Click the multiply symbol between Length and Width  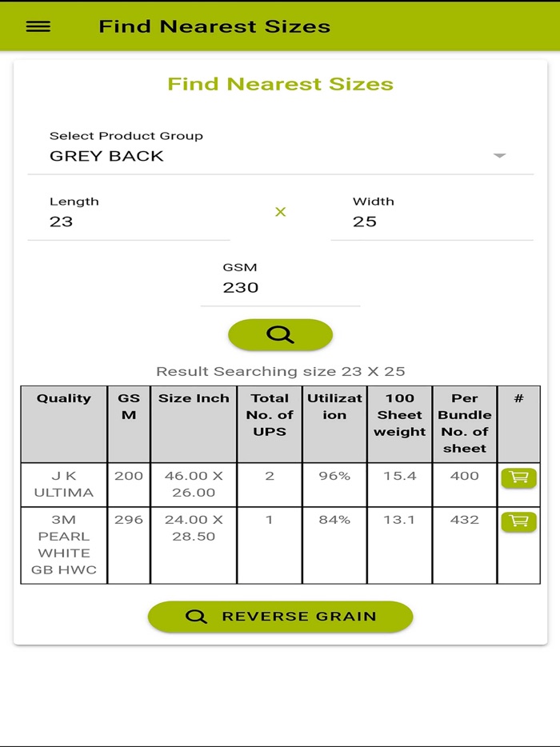pyautogui.click(x=280, y=212)
